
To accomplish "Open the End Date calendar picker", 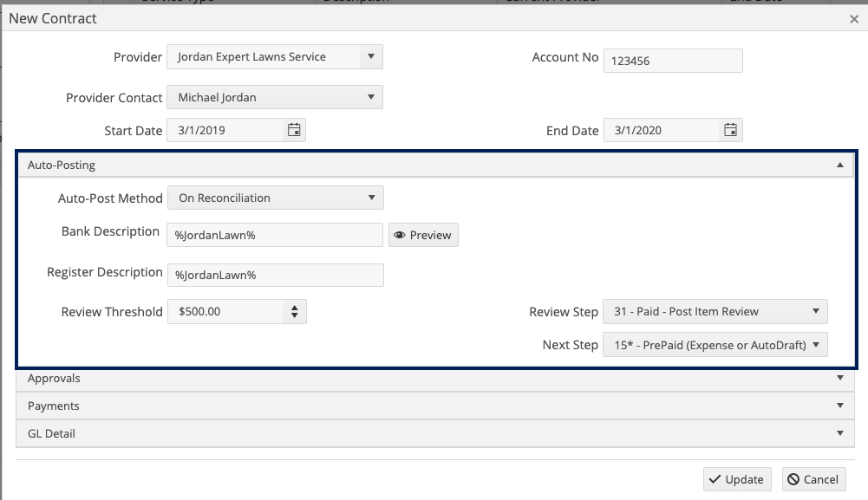I will pyautogui.click(x=731, y=129).
